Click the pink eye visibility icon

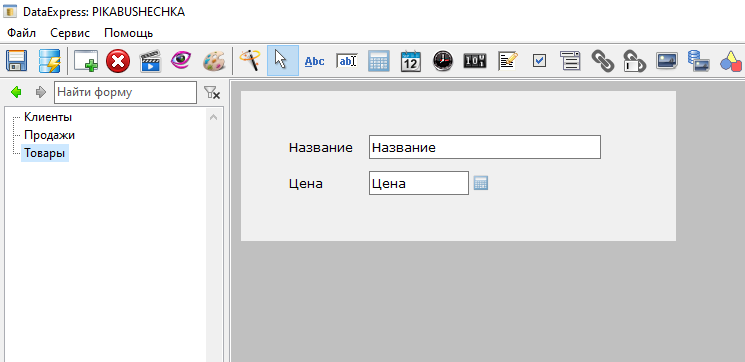click(x=181, y=61)
